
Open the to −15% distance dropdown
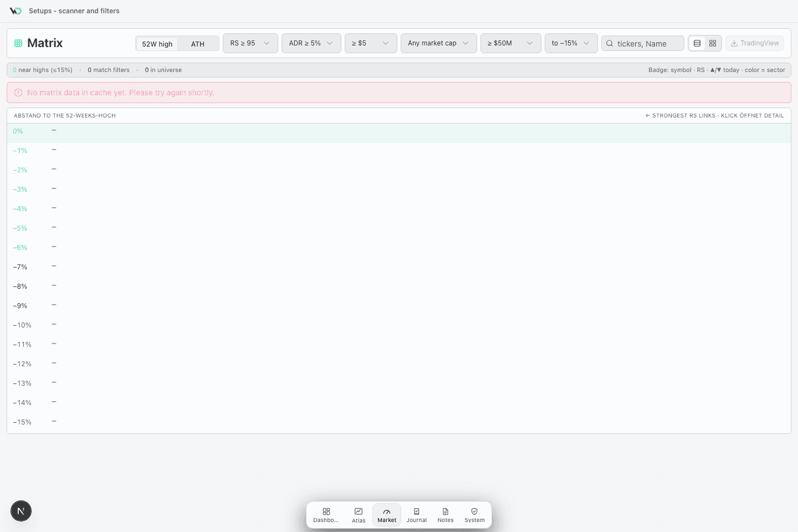point(571,43)
